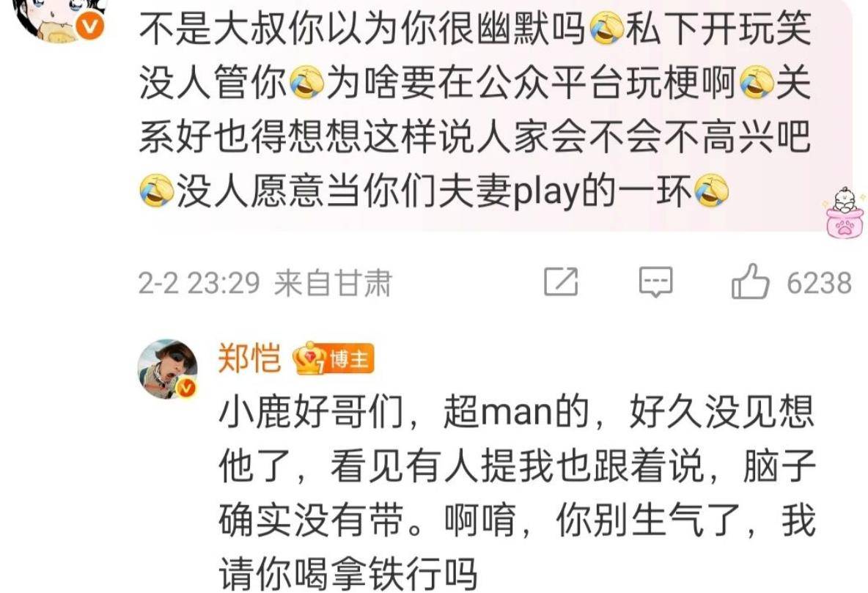
Task: Tap the laugh-cry emoji after 没人管你
Action: pos(306,83)
